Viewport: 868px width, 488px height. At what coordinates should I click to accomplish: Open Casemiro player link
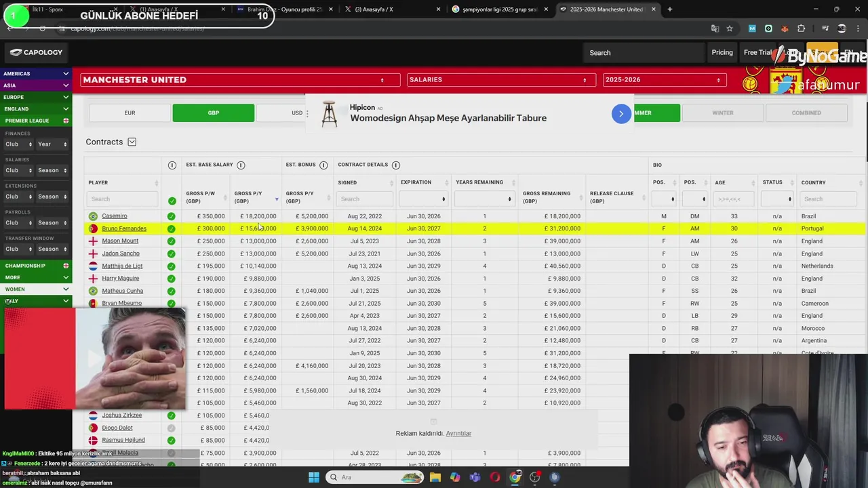pos(115,216)
